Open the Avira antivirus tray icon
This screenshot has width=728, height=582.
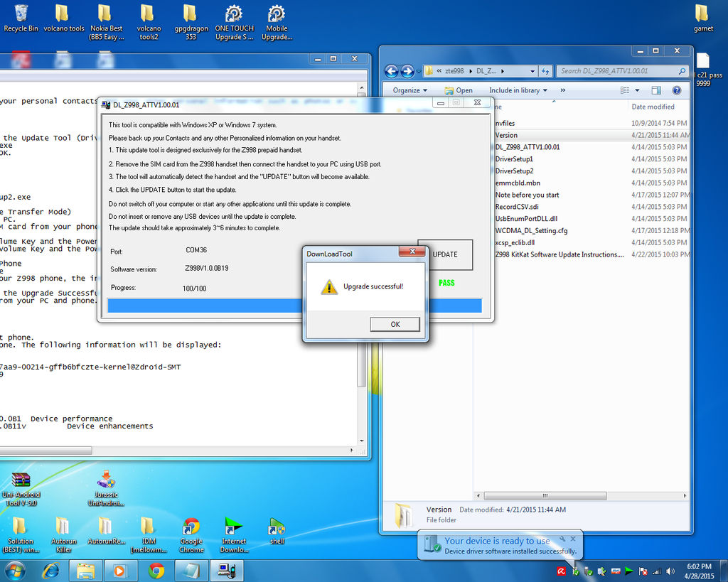tap(562, 571)
